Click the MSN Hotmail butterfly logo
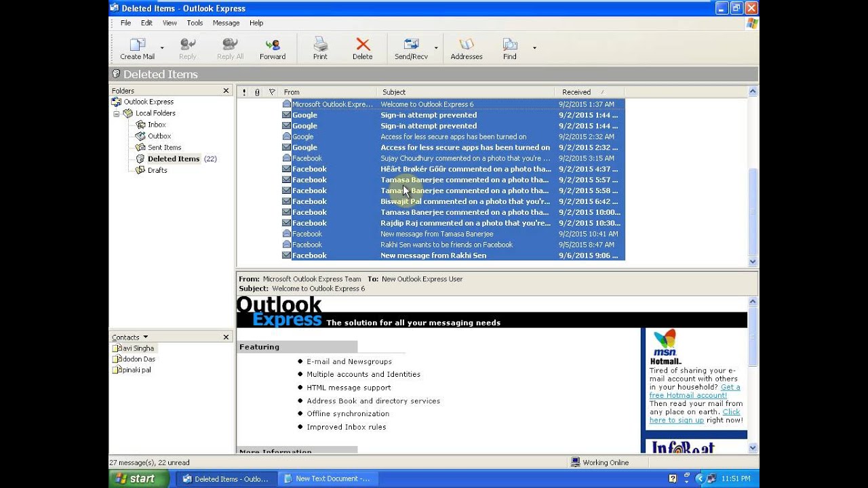868x488 pixels. pos(665,343)
